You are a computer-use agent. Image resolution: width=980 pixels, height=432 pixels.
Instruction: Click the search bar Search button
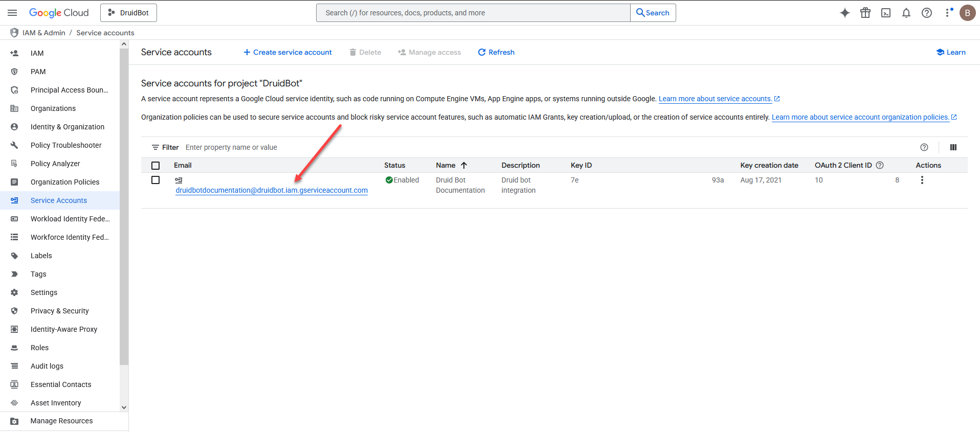[653, 13]
